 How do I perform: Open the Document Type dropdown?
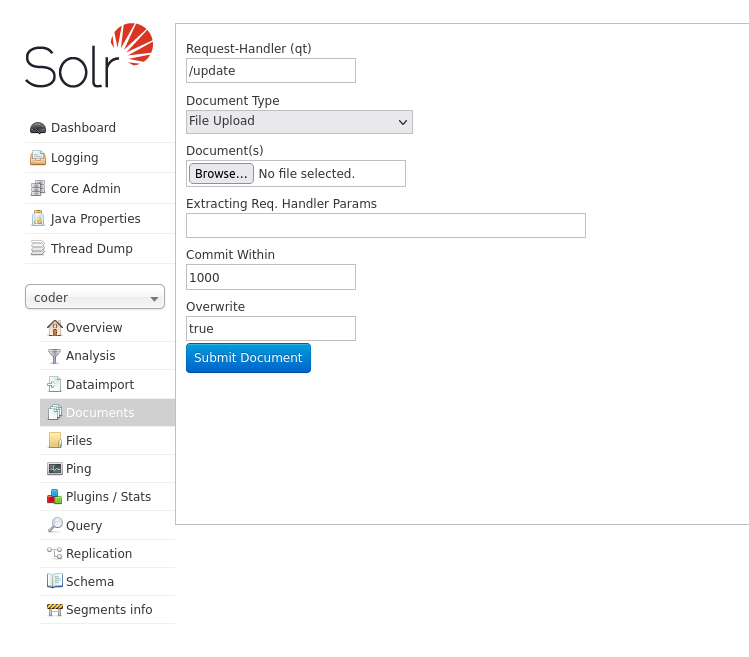[299, 122]
